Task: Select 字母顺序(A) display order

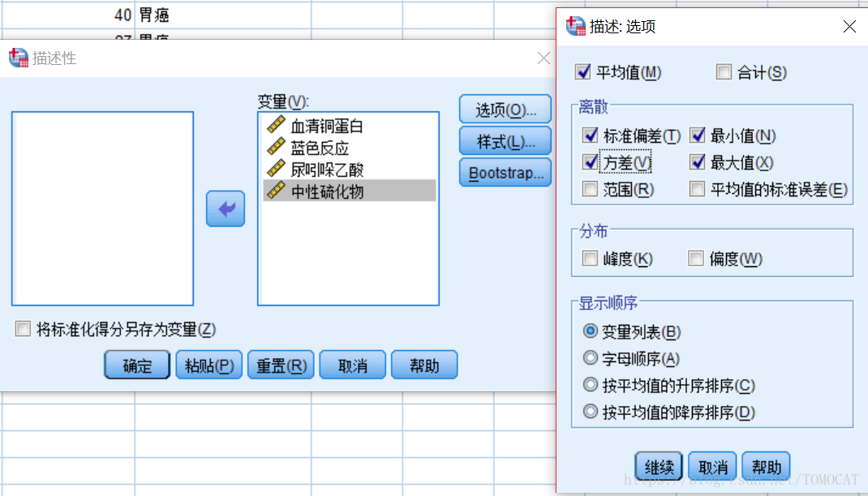Action: pyautogui.click(x=590, y=358)
